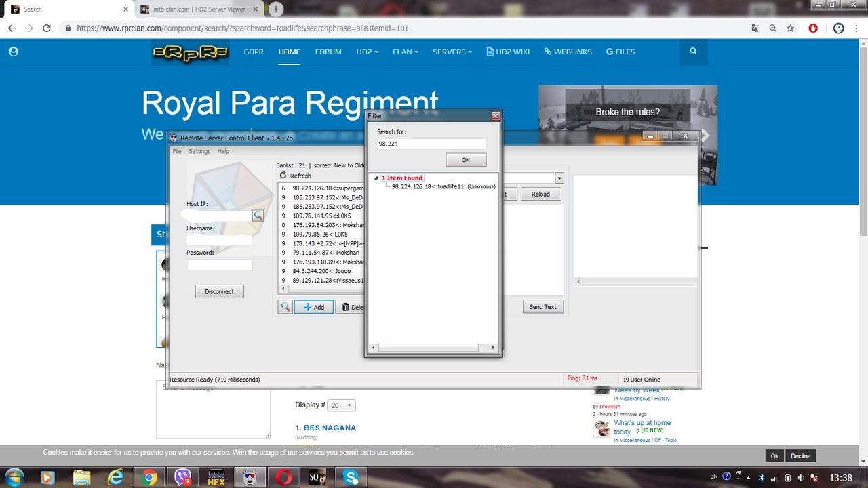
Task: Open Viber from the taskbar
Action: [x=182, y=477]
